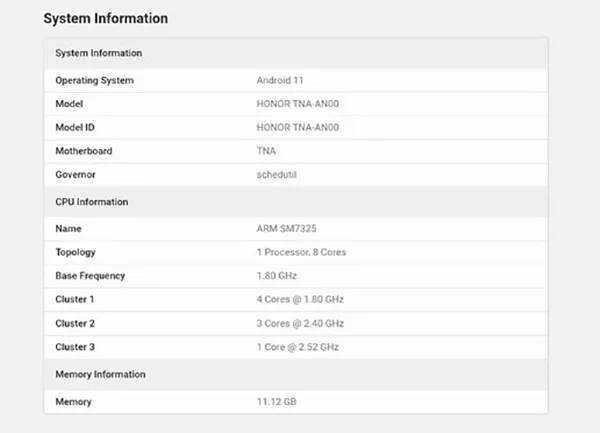
Task: Click the CPU Information section header
Action: [91, 202]
